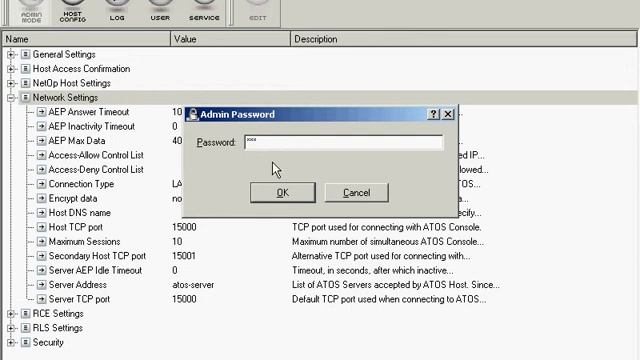
Task: Click the Access-Deny Control List arrow icon
Action: point(41,169)
